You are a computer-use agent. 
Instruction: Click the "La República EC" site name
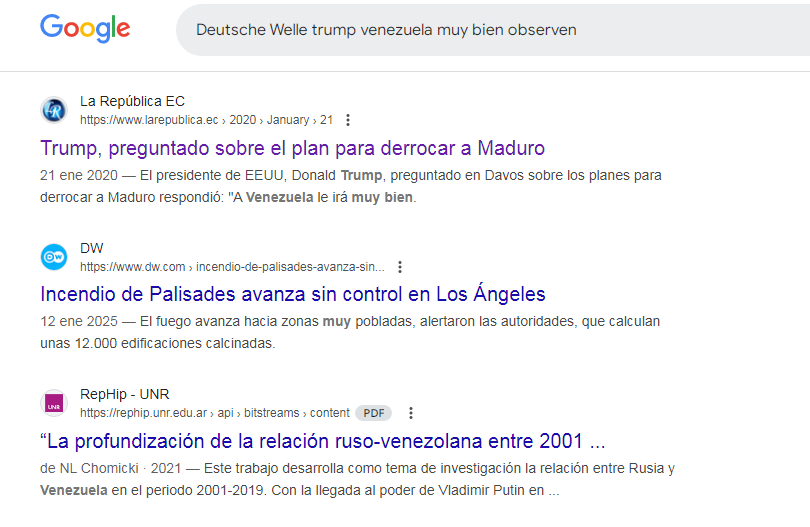coord(132,101)
